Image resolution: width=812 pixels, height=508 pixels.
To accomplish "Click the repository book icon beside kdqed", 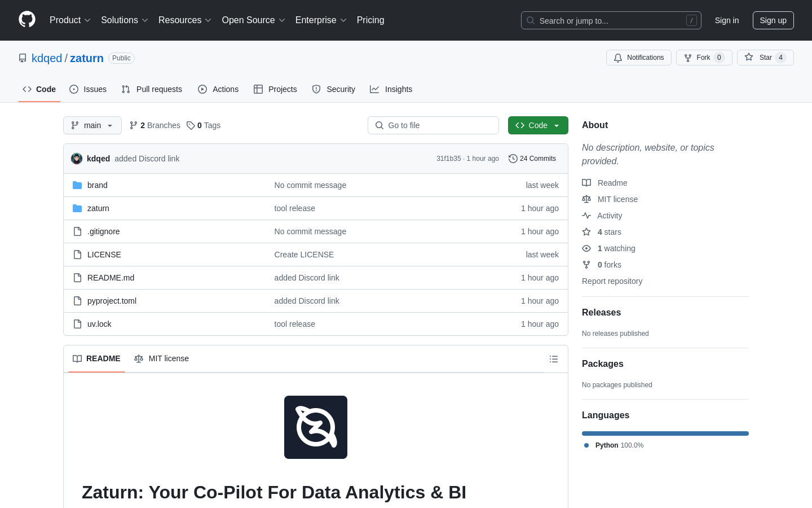I will coord(23,58).
